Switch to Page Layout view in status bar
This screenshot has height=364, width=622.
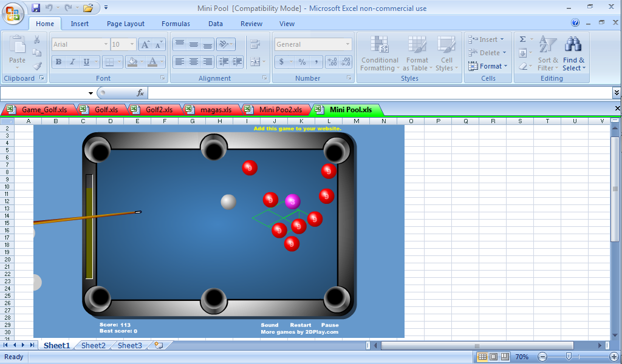pos(493,357)
